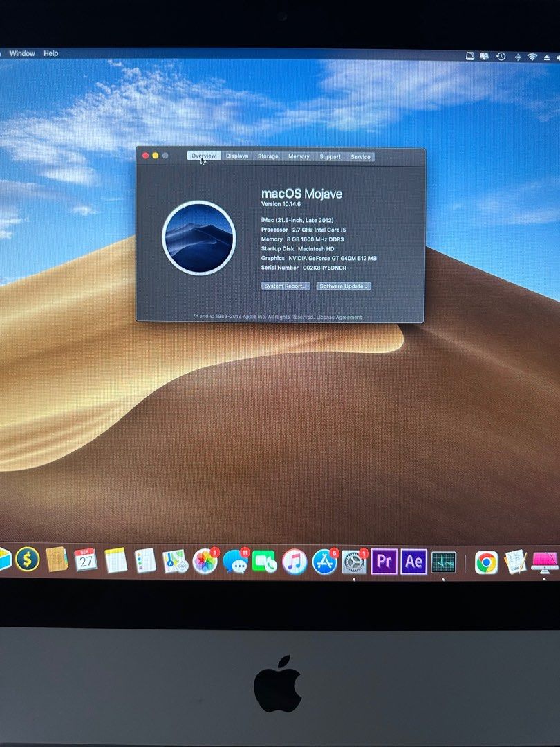Open the Window menu
The image size is (560, 747).
pos(22,53)
